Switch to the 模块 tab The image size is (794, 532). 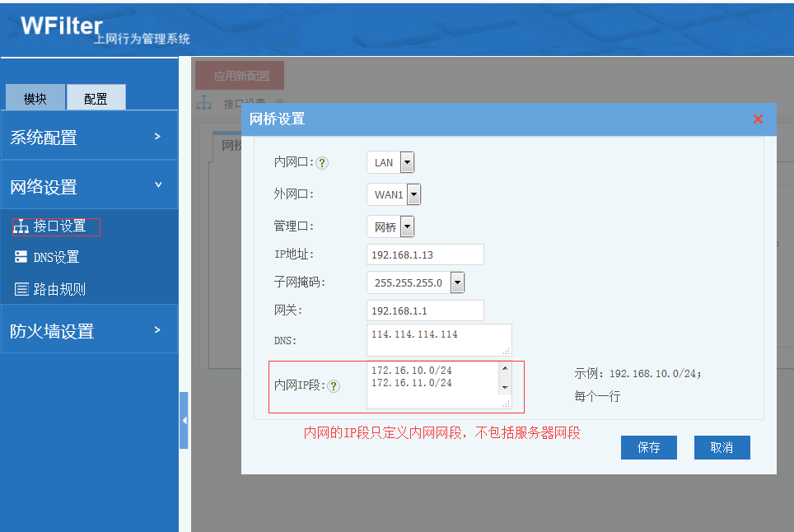coord(35,98)
